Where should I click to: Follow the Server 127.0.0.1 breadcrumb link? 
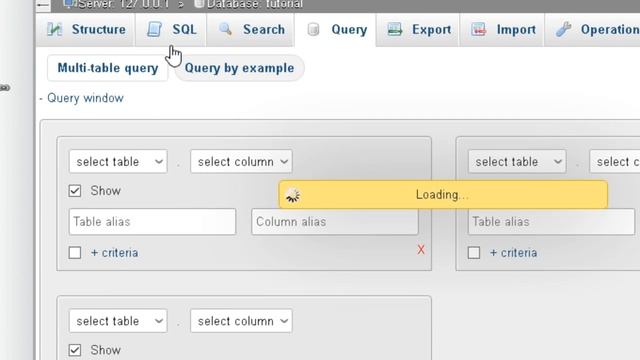click(x=123, y=4)
